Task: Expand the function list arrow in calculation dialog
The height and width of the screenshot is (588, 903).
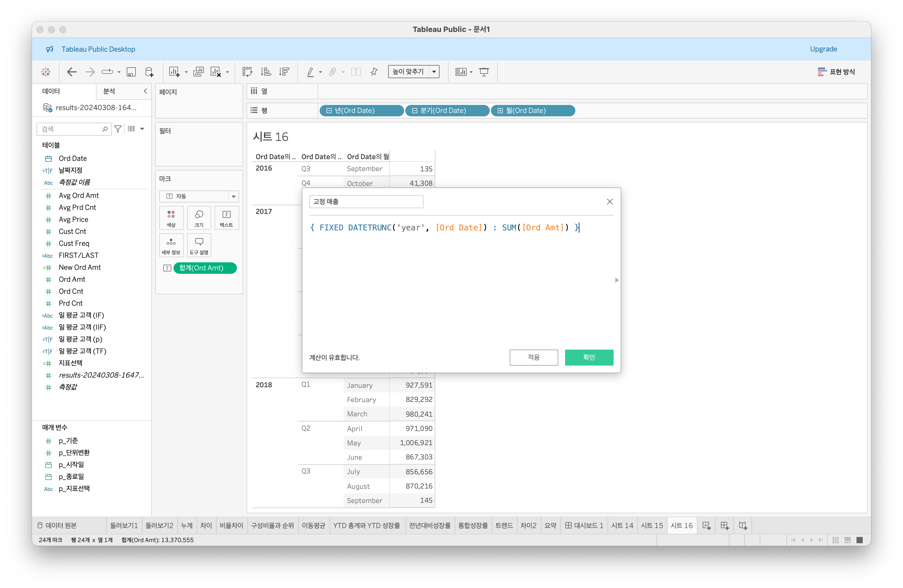Action: pyautogui.click(x=616, y=280)
